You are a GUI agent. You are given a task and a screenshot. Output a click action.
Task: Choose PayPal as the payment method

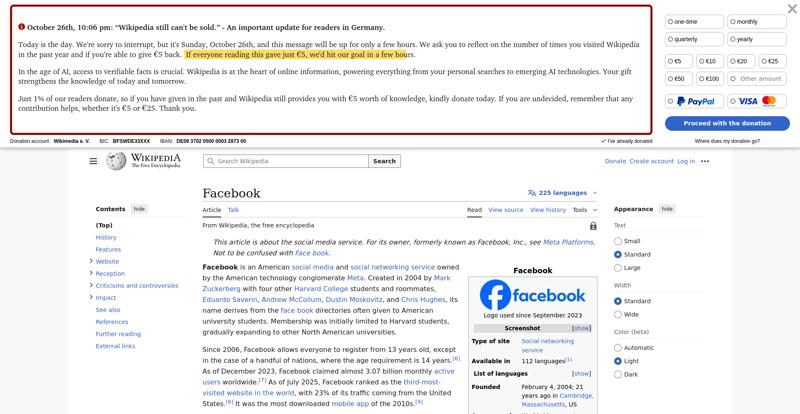tap(695, 101)
